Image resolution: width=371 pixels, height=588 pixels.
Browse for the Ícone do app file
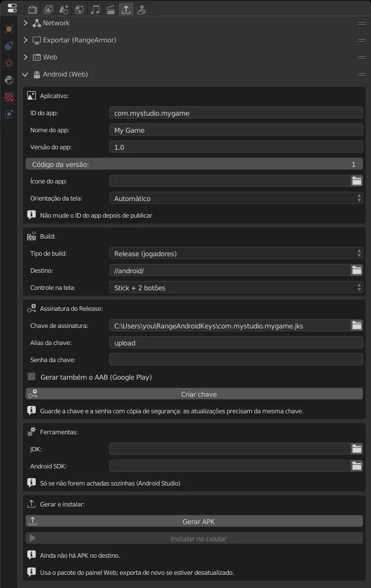(x=357, y=181)
